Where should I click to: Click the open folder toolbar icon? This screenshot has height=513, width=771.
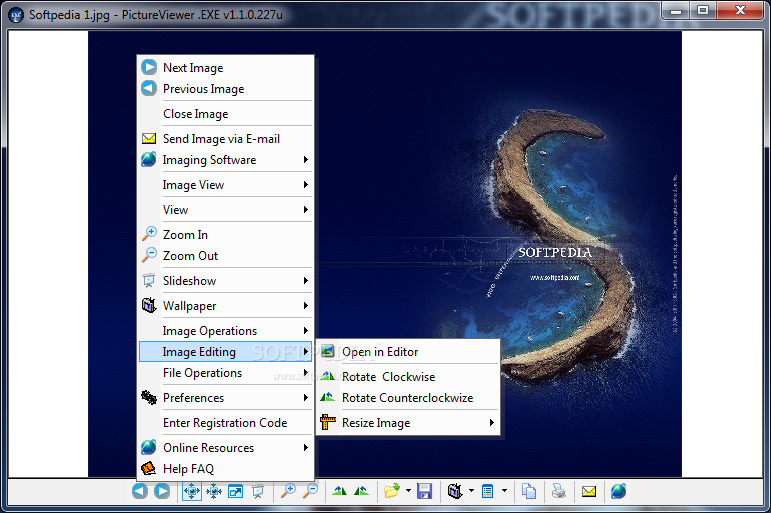(x=392, y=491)
